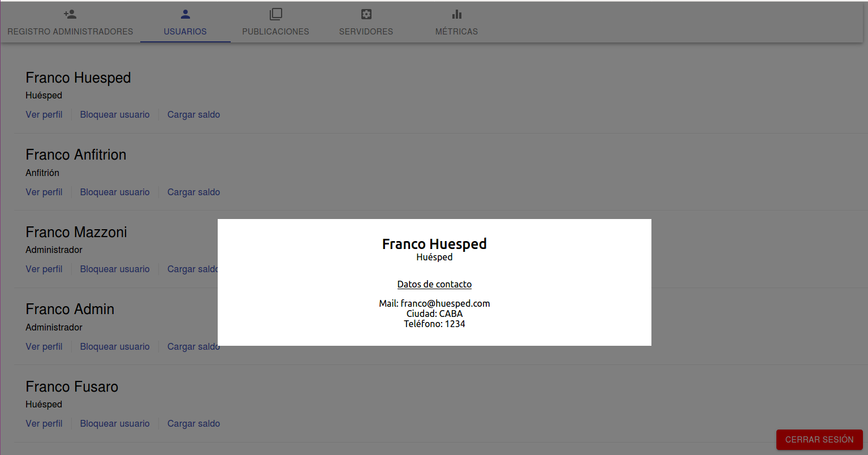The width and height of the screenshot is (868, 455).
Task: Load balance for Franco Huesped
Action: click(193, 114)
